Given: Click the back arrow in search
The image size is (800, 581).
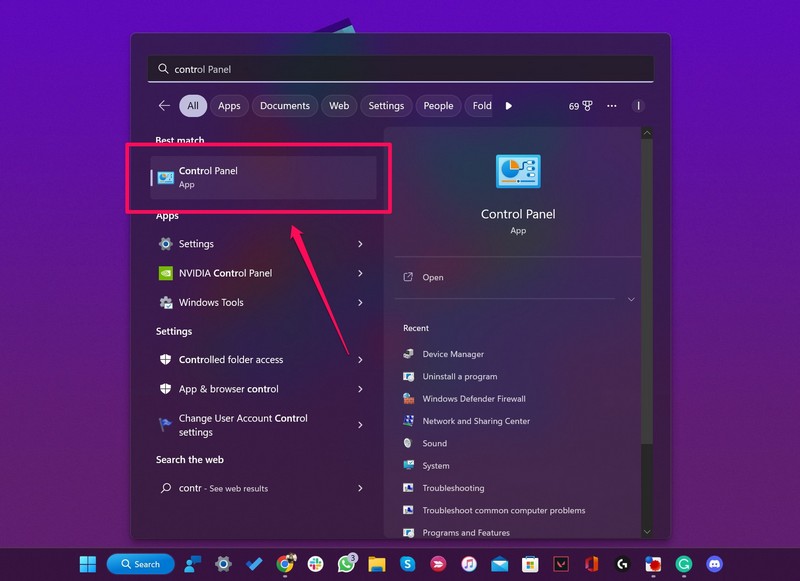Looking at the screenshot, I should (x=164, y=106).
